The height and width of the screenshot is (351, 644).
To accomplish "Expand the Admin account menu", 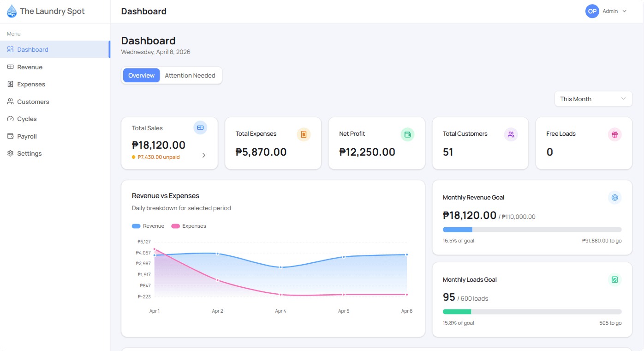I will pyautogui.click(x=606, y=11).
